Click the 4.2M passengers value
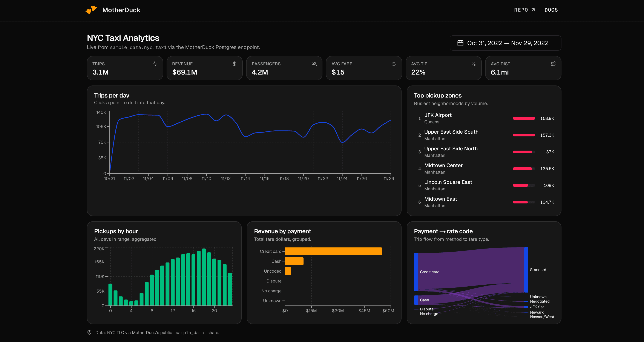Viewport: 644px width, 342px height. pyautogui.click(x=260, y=72)
